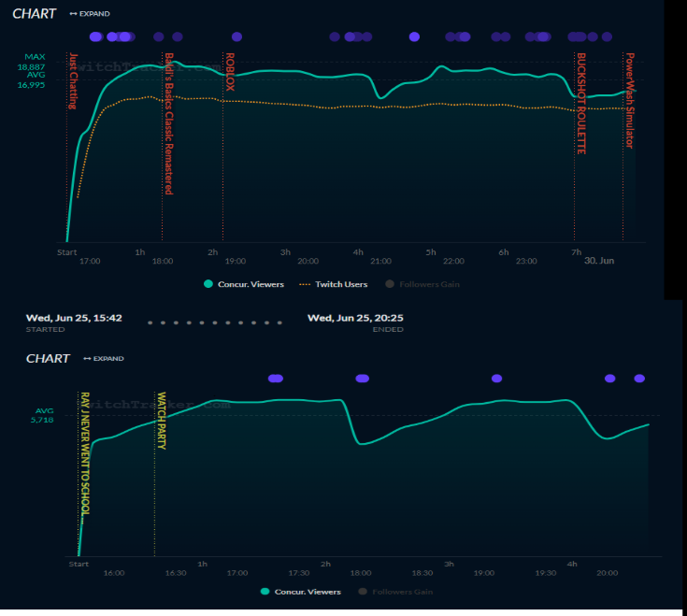Toggle Concur. Viewers series in upper chart legend

point(244,284)
